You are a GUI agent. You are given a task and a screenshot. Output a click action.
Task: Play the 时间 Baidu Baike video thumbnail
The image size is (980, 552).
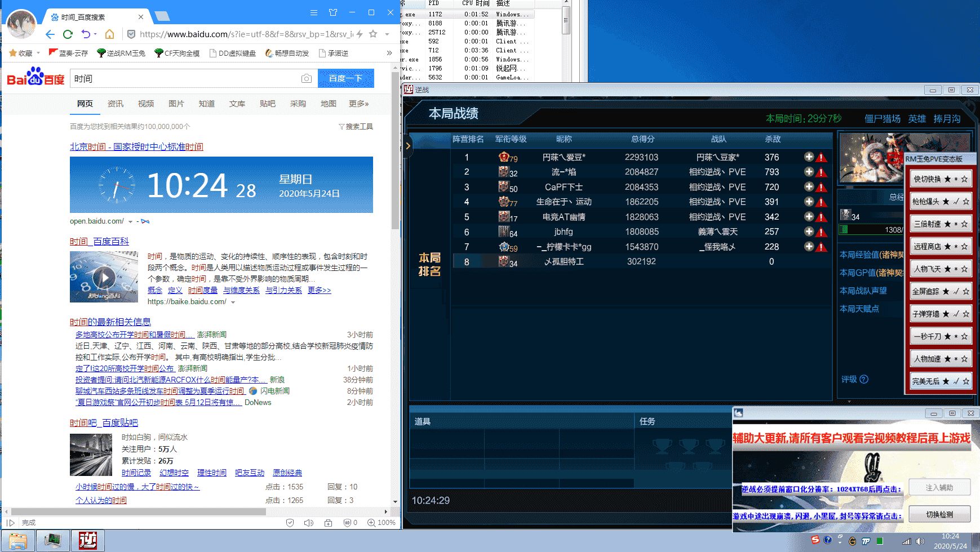coord(104,277)
